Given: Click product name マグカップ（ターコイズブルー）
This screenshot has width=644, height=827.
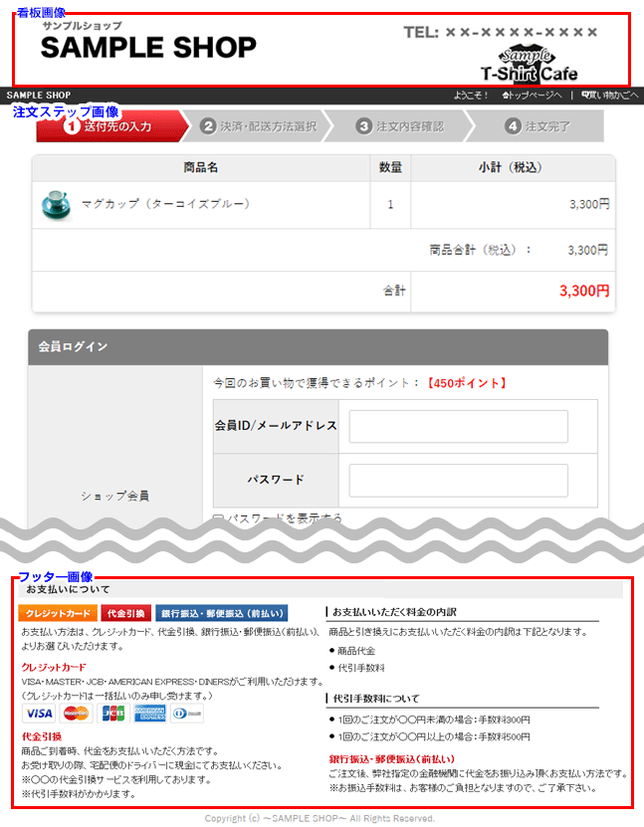Looking at the screenshot, I should click(165, 204).
